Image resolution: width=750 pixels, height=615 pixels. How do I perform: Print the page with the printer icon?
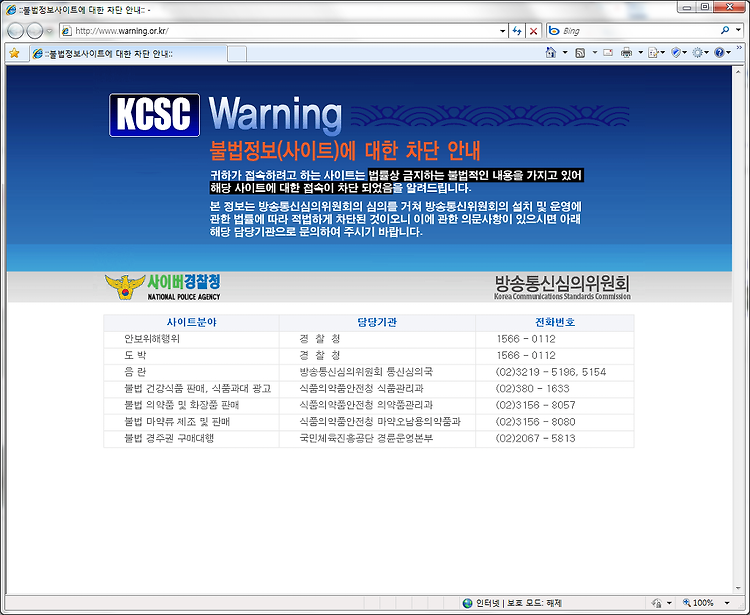(x=626, y=53)
